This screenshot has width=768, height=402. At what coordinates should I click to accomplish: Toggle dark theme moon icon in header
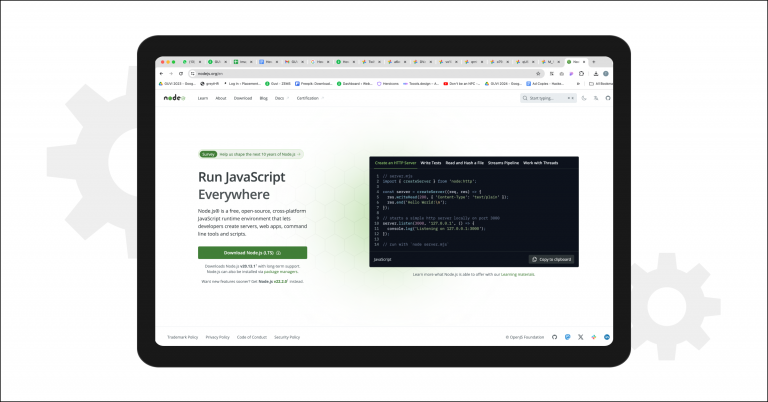point(584,98)
